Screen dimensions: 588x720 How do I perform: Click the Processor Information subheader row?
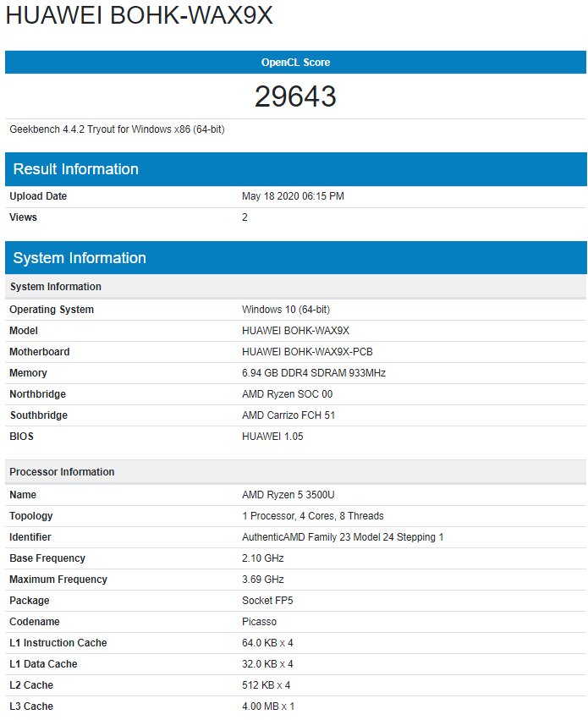295,471
